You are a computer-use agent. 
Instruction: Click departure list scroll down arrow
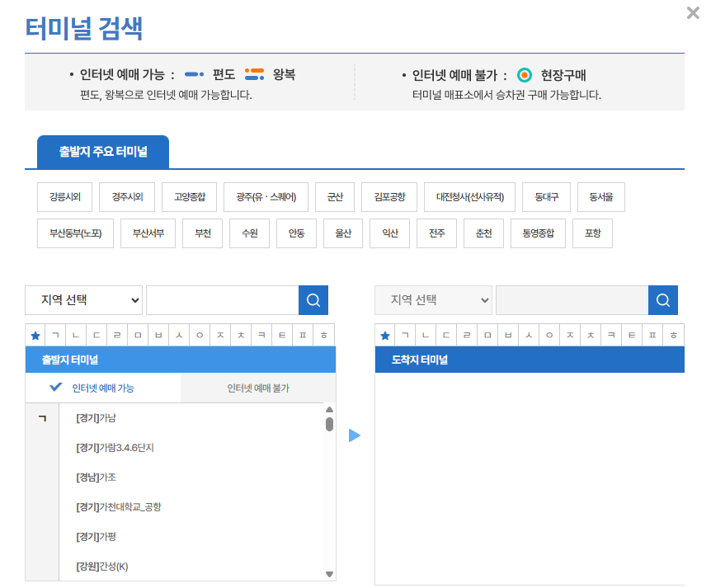pyautogui.click(x=330, y=574)
